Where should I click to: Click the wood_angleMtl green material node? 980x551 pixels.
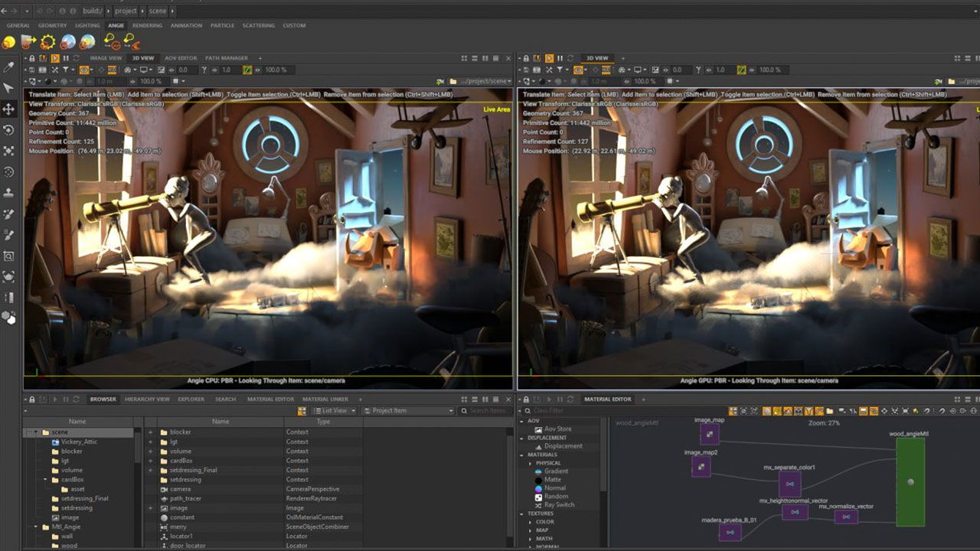[910, 481]
